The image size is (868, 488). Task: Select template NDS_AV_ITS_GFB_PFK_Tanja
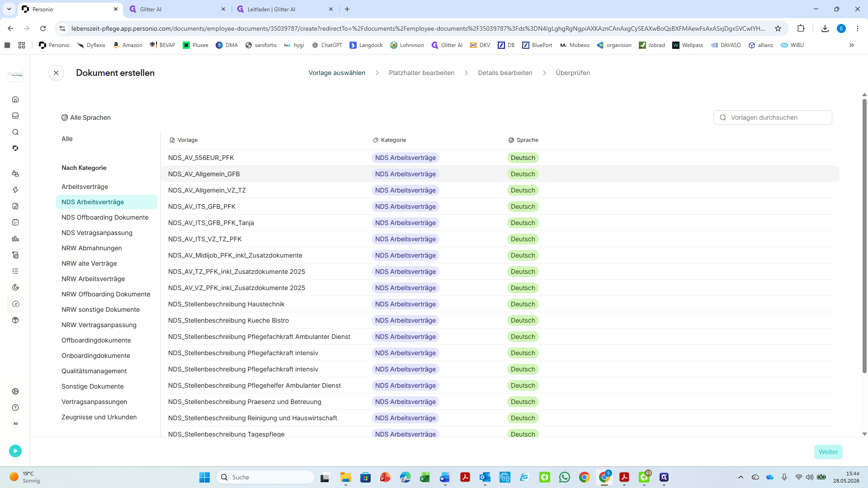pos(500,223)
